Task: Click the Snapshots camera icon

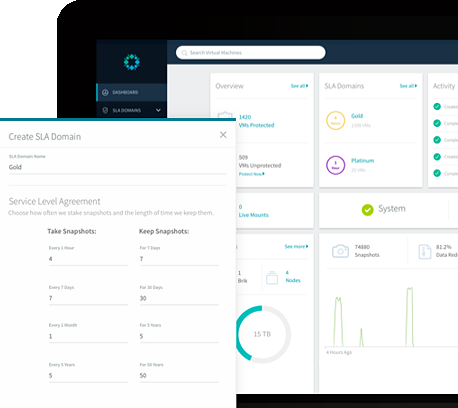Action: click(340, 251)
